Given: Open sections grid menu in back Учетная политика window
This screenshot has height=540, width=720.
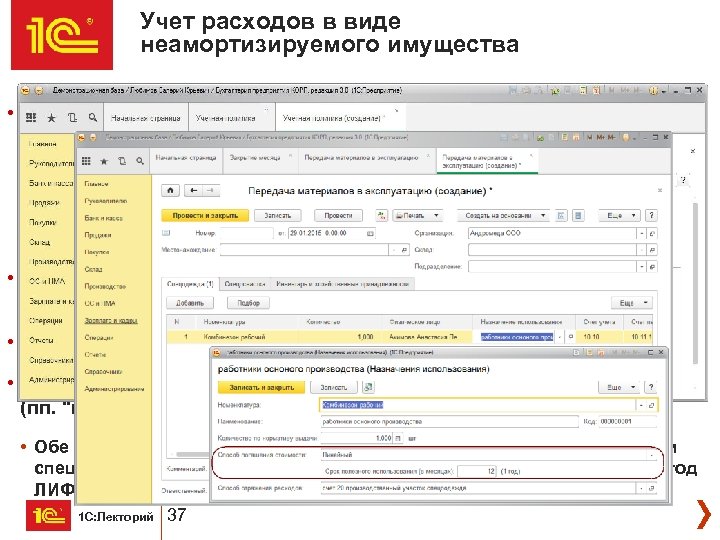Looking at the screenshot, I should coord(31,118).
